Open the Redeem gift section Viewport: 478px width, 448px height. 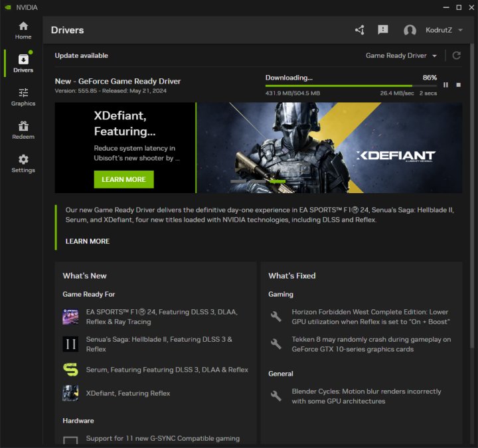pos(23,130)
